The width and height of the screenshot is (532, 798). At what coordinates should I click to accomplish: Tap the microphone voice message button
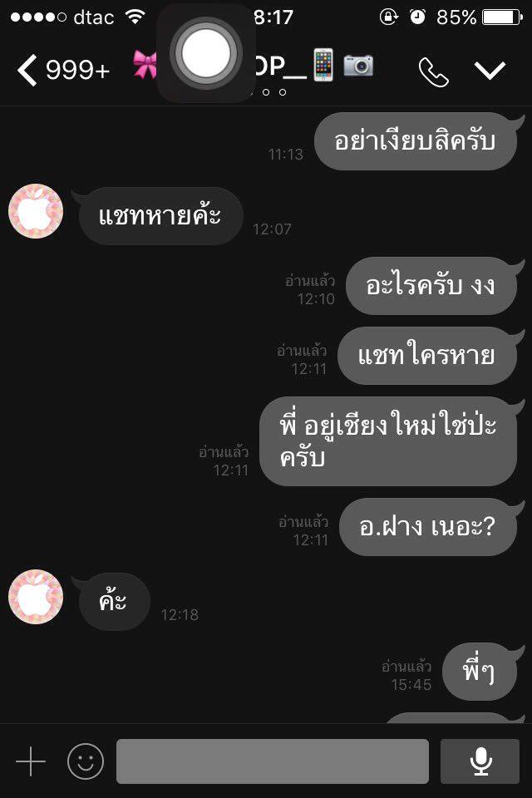click(x=480, y=761)
